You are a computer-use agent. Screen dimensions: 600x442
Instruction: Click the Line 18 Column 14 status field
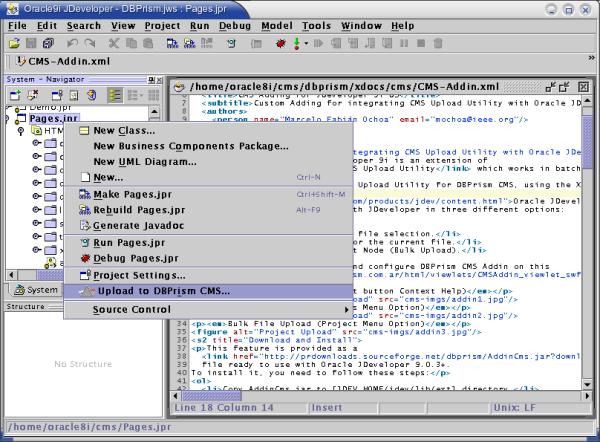[240, 408]
